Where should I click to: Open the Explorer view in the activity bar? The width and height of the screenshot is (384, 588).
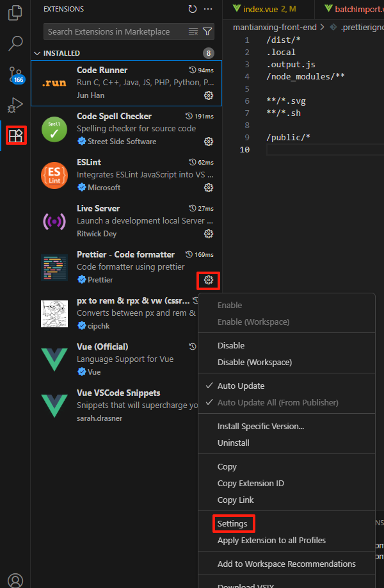(x=14, y=12)
